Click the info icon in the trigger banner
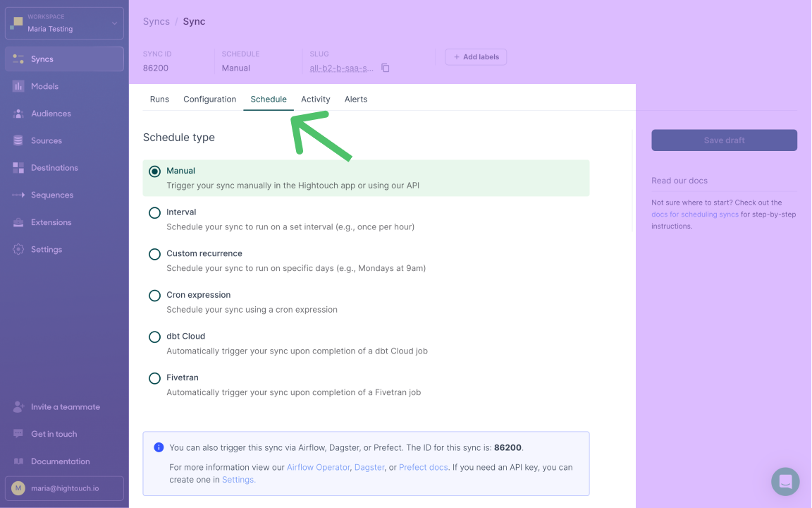 (159, 446)
